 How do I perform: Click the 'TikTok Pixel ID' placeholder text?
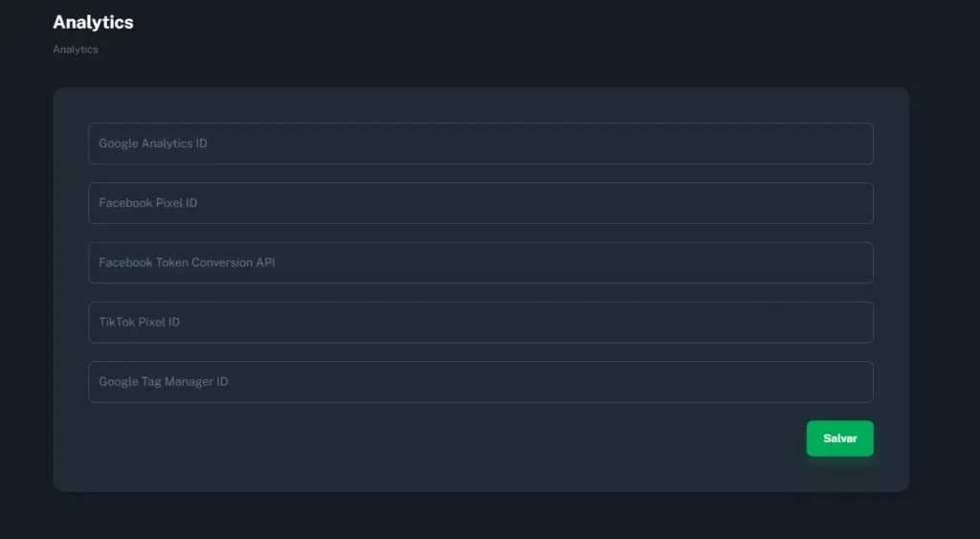click(140, 322)
